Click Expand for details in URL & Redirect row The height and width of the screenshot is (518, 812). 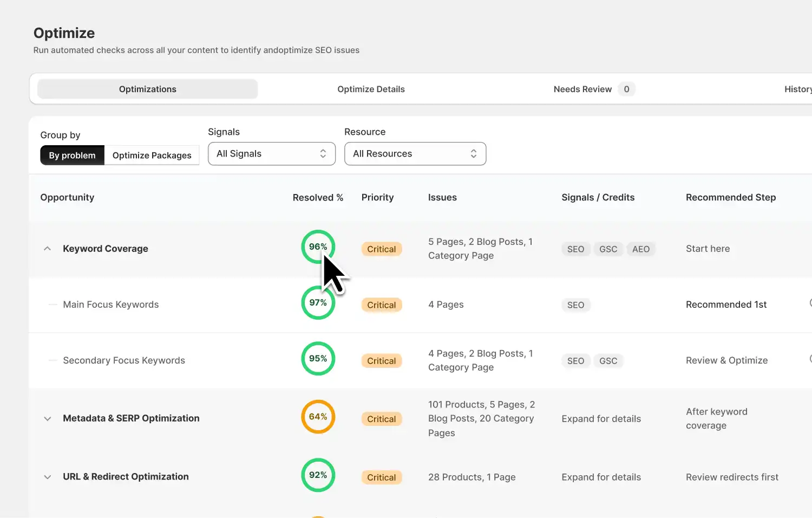pos(601,477)
